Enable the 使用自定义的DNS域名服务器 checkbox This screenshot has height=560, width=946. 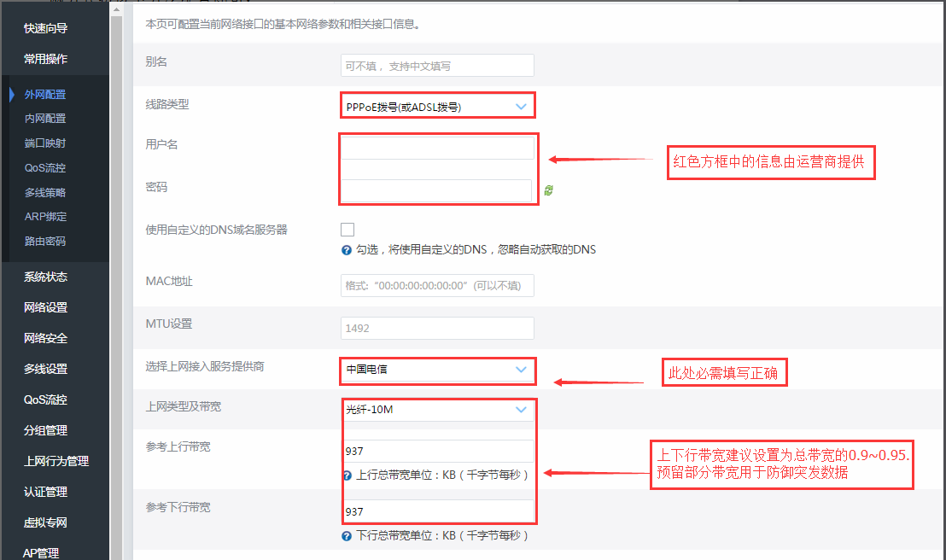tap(347, 230)
